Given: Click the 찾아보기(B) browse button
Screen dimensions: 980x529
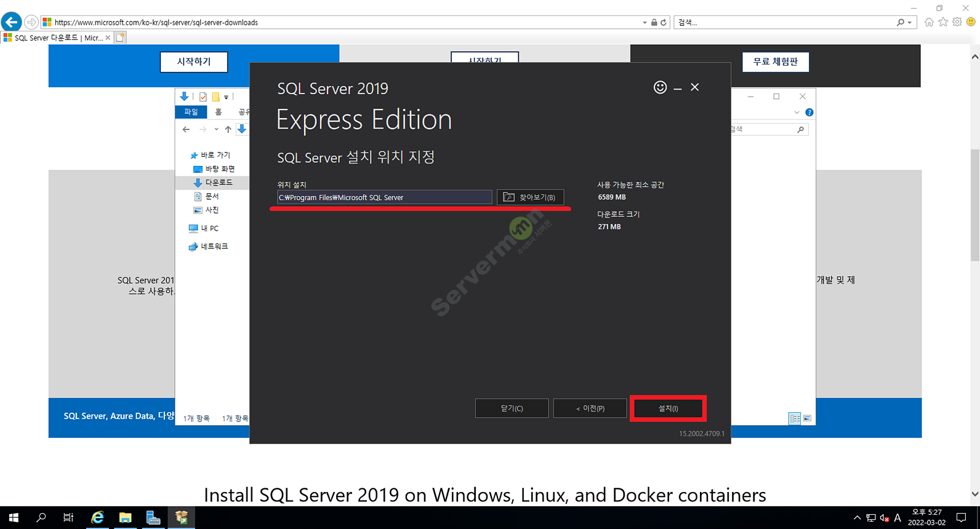Looking at the screenshot, I should point(530,197).
